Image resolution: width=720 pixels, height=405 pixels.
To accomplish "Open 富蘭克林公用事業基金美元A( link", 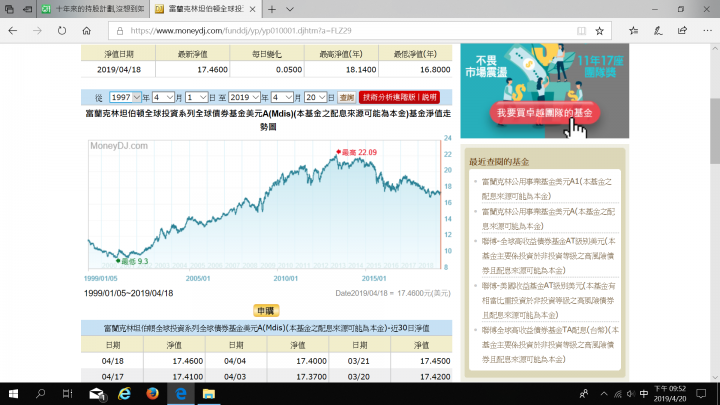I will pyautogui.click(x=548, y=219).
